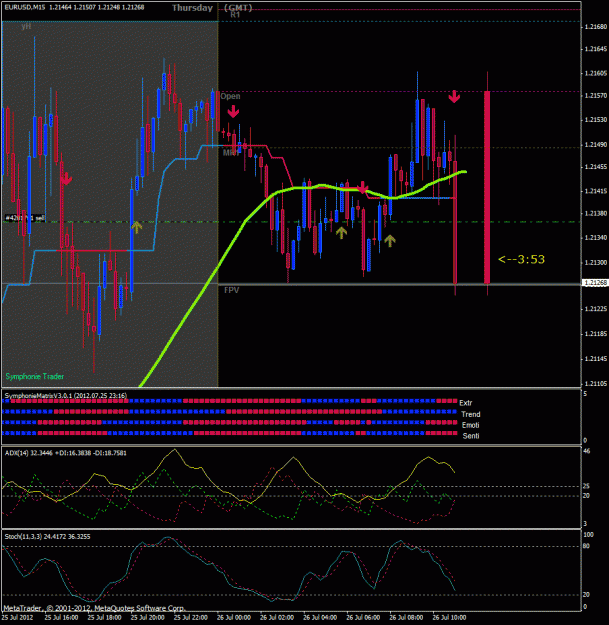Click the yellow up arrow inside the grey yesterday zone
This screenshot has width=609, height=625.
pos(136,227)
